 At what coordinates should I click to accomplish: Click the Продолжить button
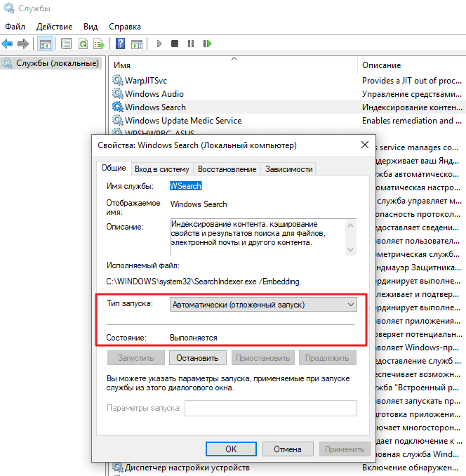(x=327, y=358)
